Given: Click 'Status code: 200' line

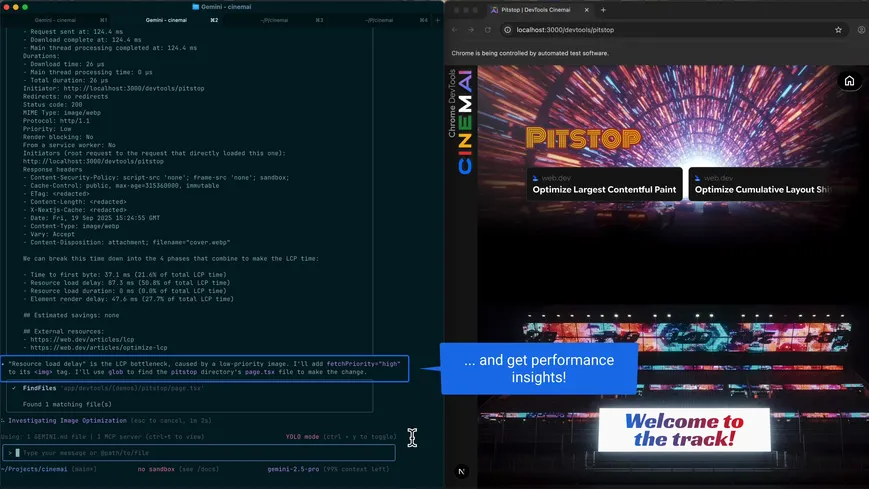Looking at the screenshot, I should tap(52, 104).
